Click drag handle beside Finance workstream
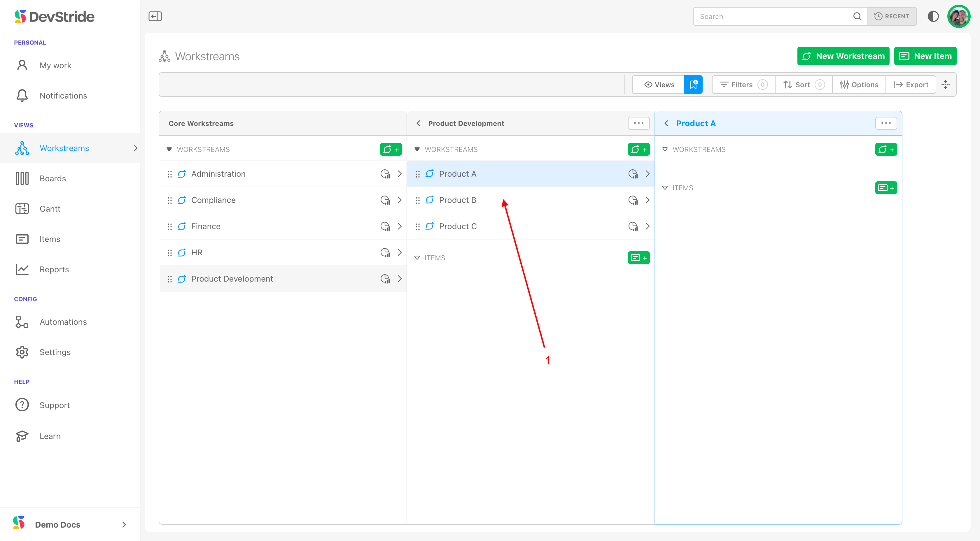This screenshot has width=980, height=541. 170,226
